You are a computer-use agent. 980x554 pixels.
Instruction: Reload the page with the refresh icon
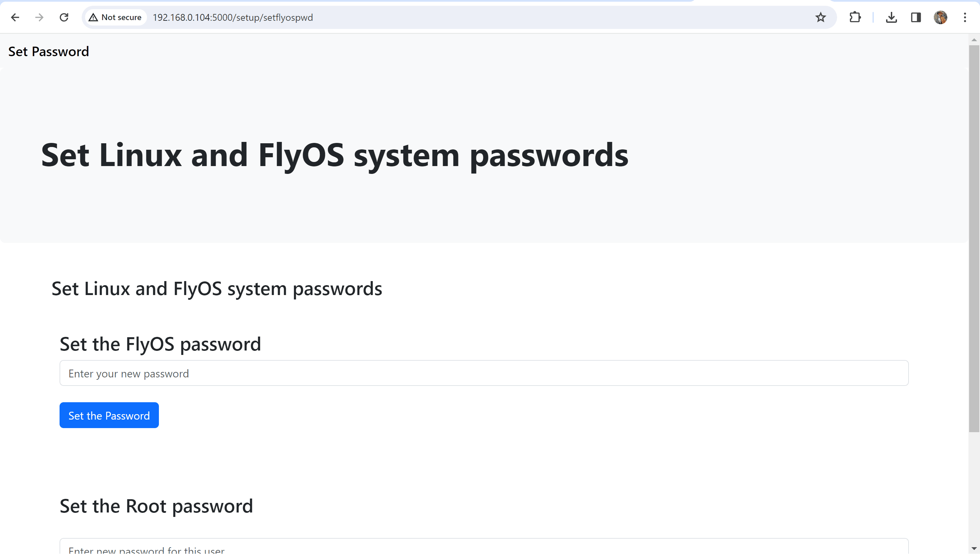tap(64, 17)
